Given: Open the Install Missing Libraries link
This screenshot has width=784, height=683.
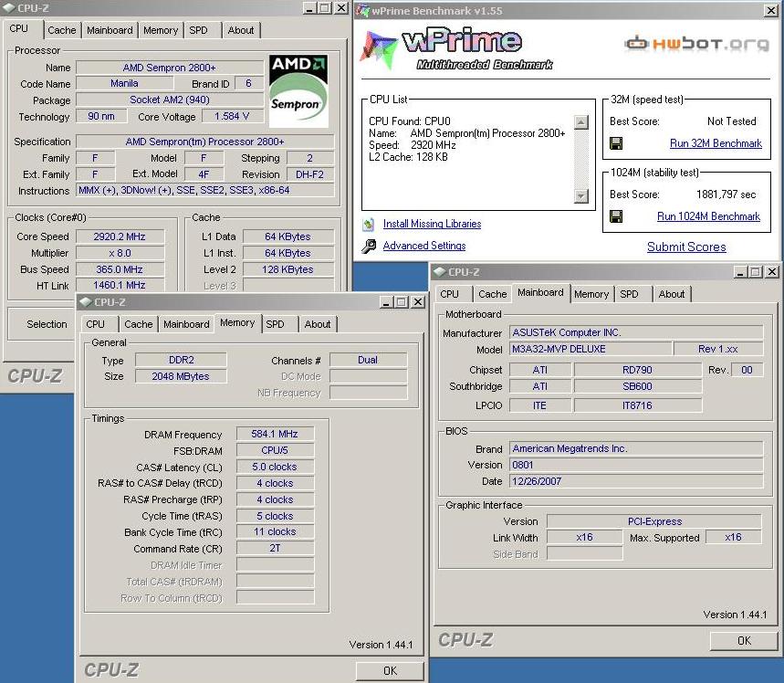Looking at the screenshot, I should click(x=432, y=224).
